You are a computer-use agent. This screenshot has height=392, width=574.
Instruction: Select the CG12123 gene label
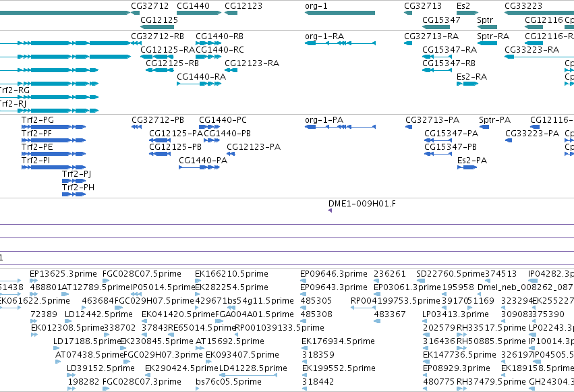click(x=243, y=6)
